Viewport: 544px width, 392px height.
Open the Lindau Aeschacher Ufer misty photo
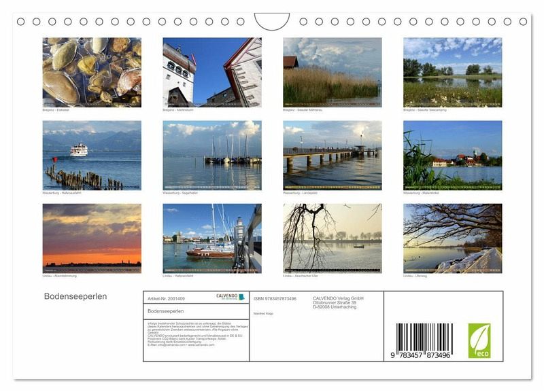[x=333, y=238]
